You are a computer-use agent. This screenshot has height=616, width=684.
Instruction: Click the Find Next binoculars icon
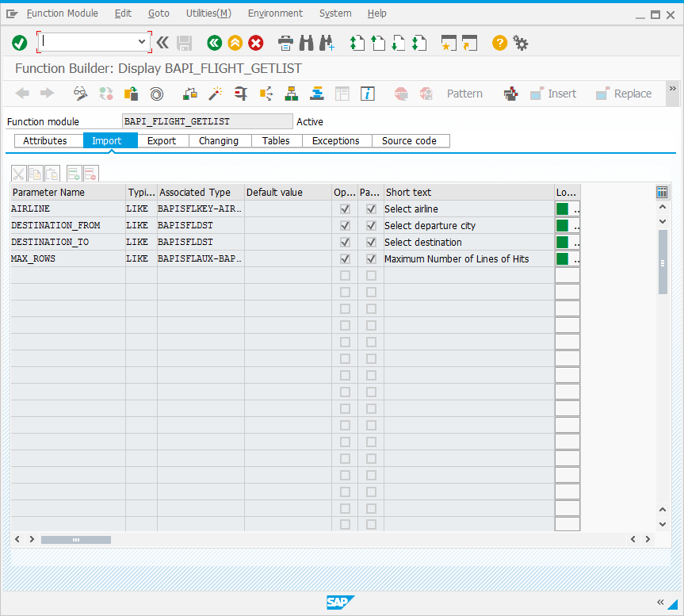[x=327, y=43]
